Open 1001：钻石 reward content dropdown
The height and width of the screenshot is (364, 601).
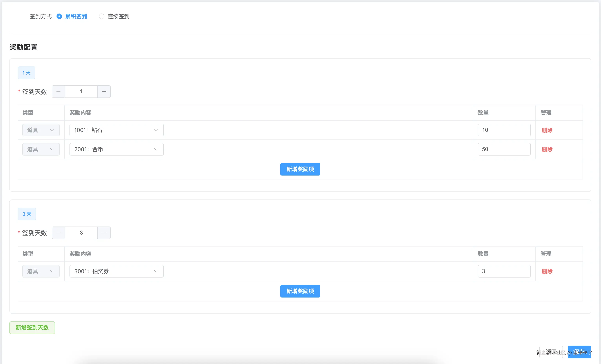(x=116, y=130)
